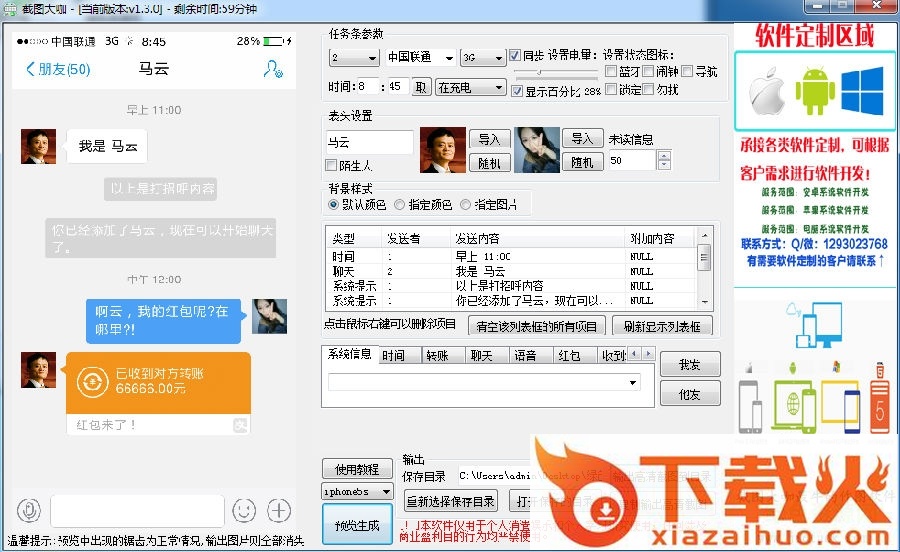Click the plus icon beside the emoji button
900x552 pixels.
click(x=279, y=510)
